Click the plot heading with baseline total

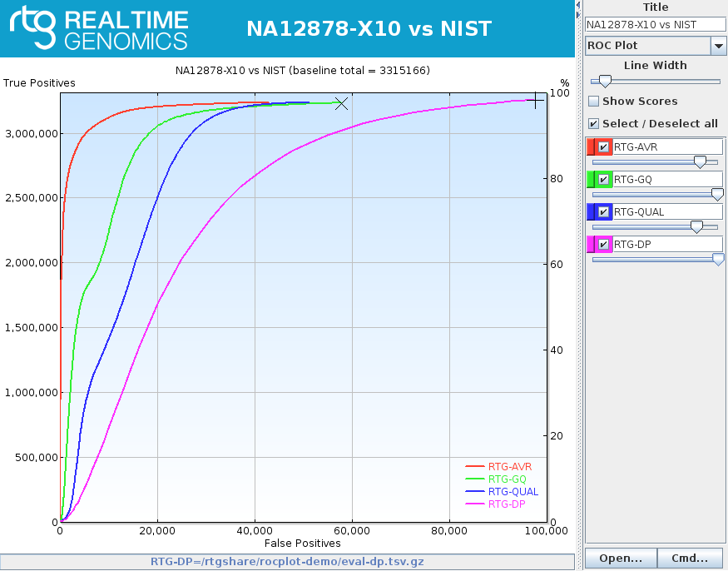(303, 71)
